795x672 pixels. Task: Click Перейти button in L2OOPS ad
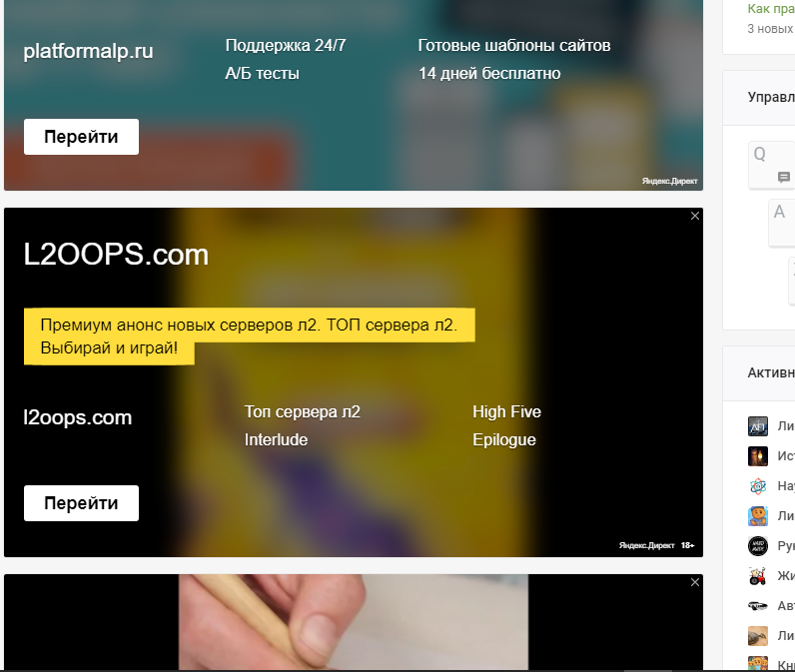(x=81, y=503)
